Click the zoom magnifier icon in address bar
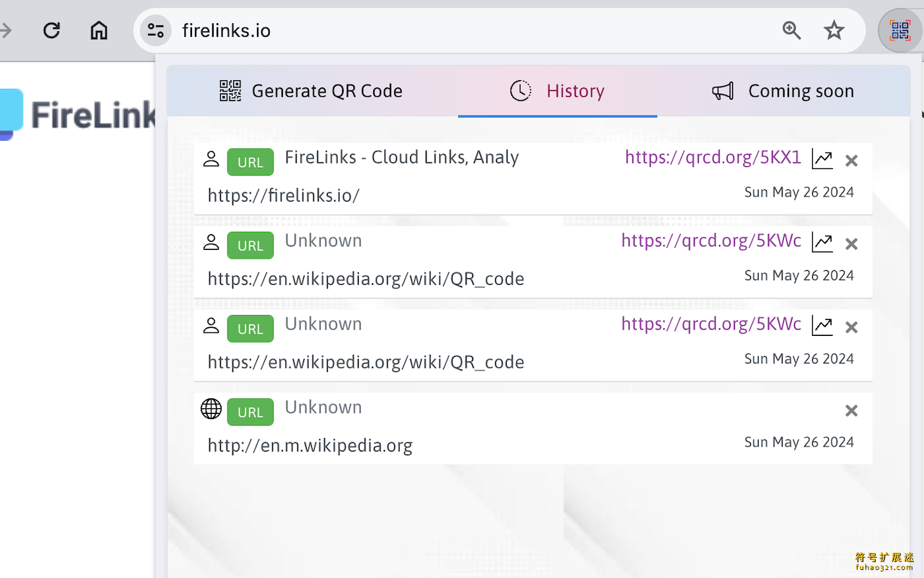924x578 pixels. (792, 30)
